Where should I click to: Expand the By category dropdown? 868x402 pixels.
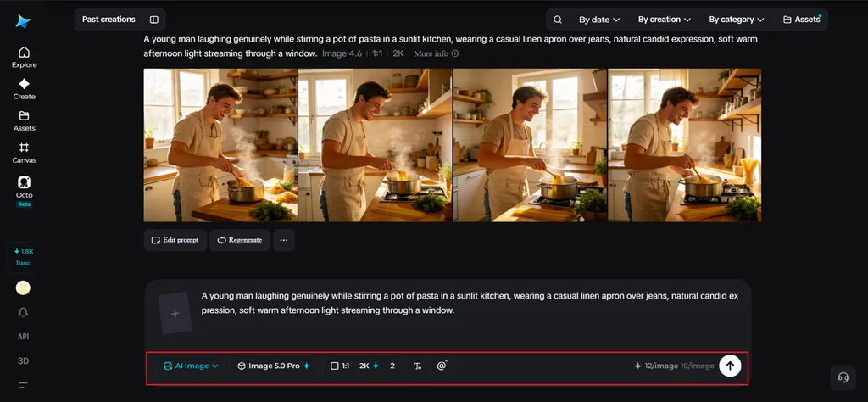pyautogui.click(x=737, y=20)
